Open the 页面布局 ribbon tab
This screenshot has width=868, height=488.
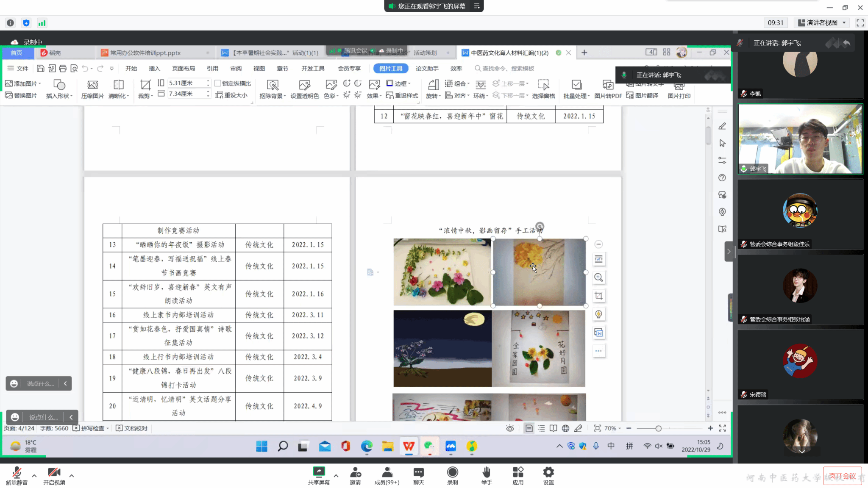tap(183, 69)
